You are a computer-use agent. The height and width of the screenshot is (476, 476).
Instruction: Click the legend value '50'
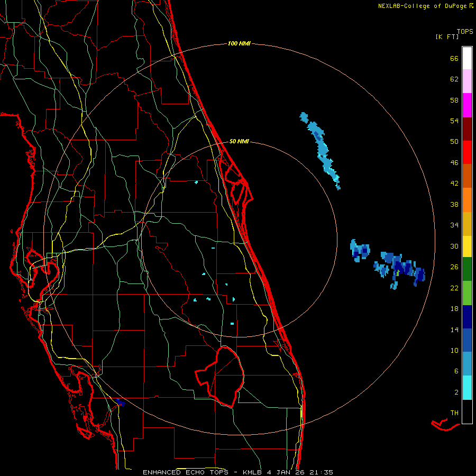click(x=454, y=141)
